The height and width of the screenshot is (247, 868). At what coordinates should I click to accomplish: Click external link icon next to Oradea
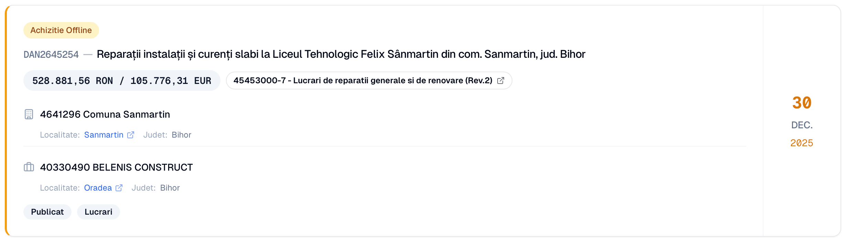pyautogui.click(x=119, y=188)
